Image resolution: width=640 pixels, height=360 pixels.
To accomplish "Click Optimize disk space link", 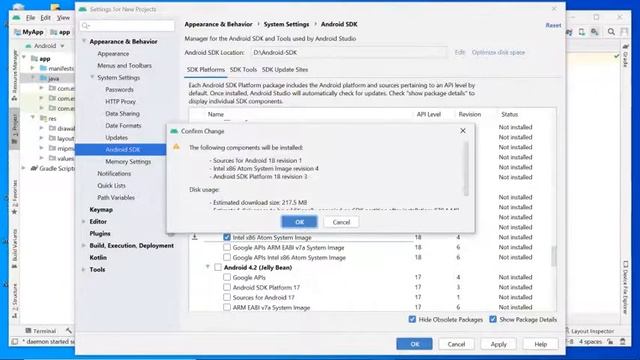I will point(498,52).
